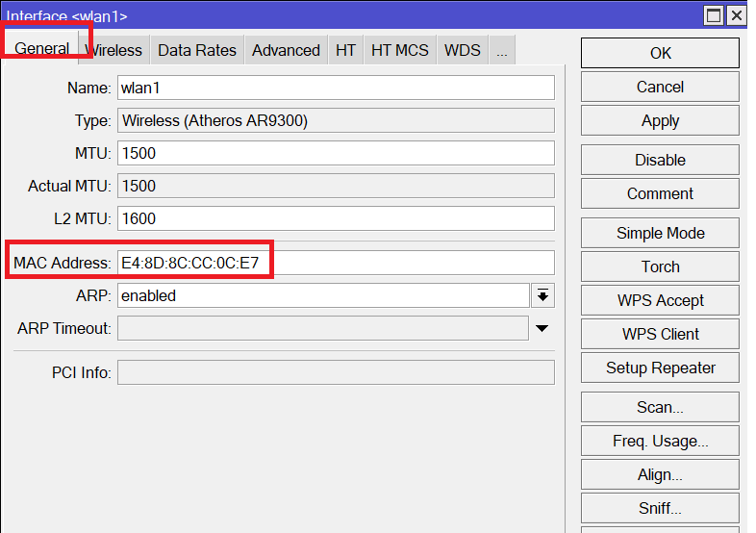Select the WDS tab
This screenshot has width=756, height=533.
tap(463, 50)
